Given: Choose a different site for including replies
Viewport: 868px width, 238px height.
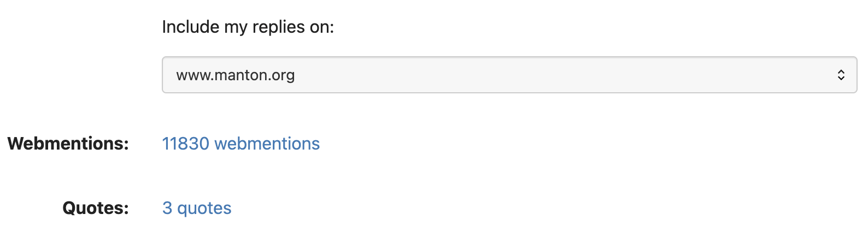Looking at the screenshot, I should click(x=509, y=75).
